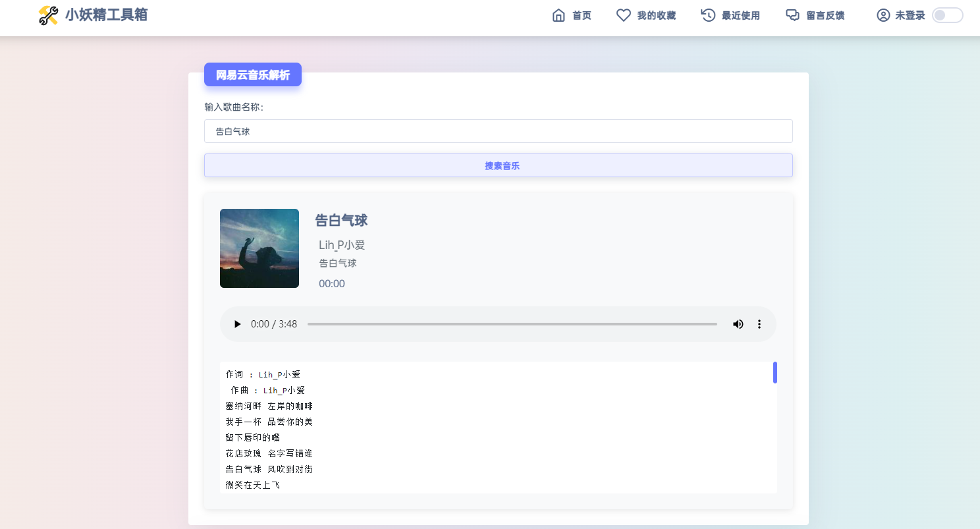Toggle mute using the speaker control
This screenshot has width=980, height=529.
(x=738, y=324)
